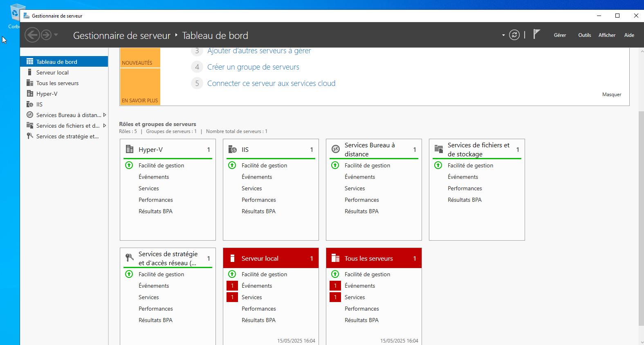644x345 pixels.
Task: Open Performances in Services Bureau à distance tile
Action: (361, 200)
